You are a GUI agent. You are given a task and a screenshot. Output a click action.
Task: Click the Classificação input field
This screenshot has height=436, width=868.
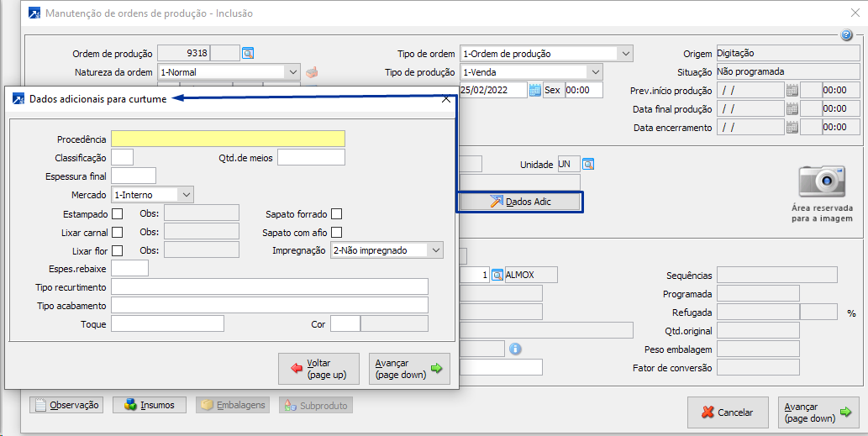point(123,157)
